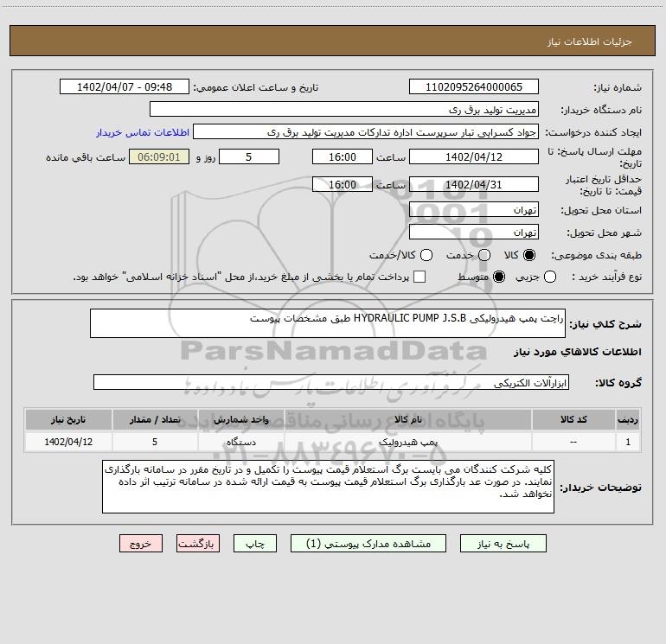Click the واحد شمارش column header
The height and width of the screenshot is (644, 666).
[240, 420]
